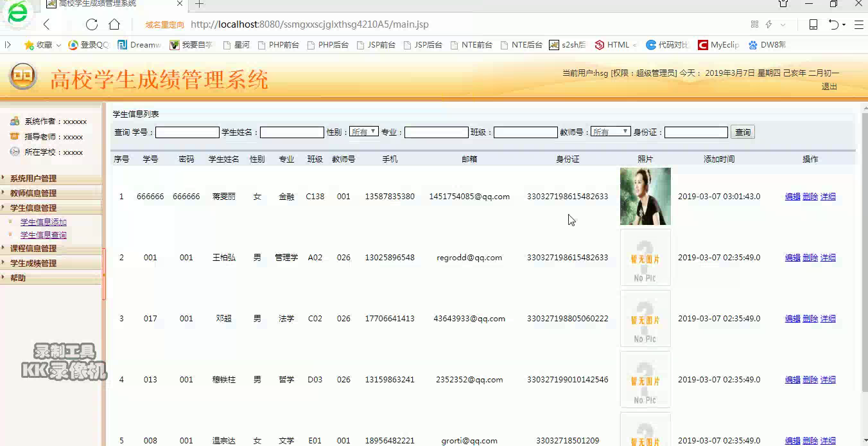Screen dimensions: 868x446
Task: Open the 学生信息查询 link
Action: coord(44,235)
